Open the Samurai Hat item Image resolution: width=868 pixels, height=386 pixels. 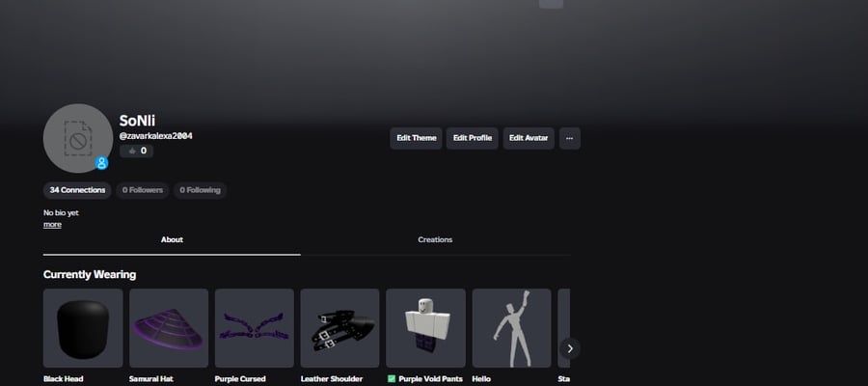coord(169,328)
